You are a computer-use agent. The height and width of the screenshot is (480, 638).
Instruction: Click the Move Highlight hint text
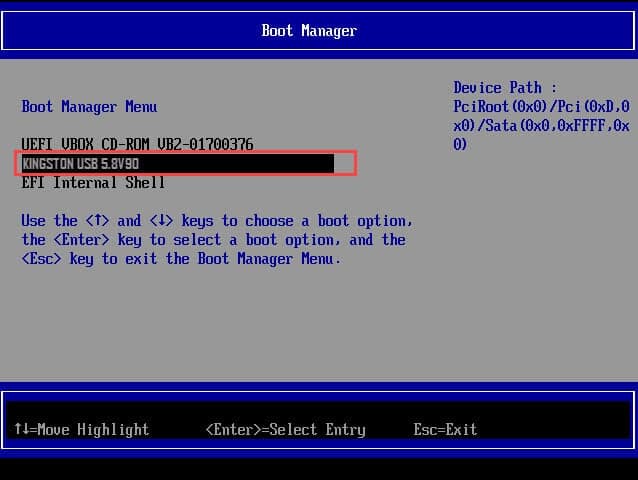[82, 430]
